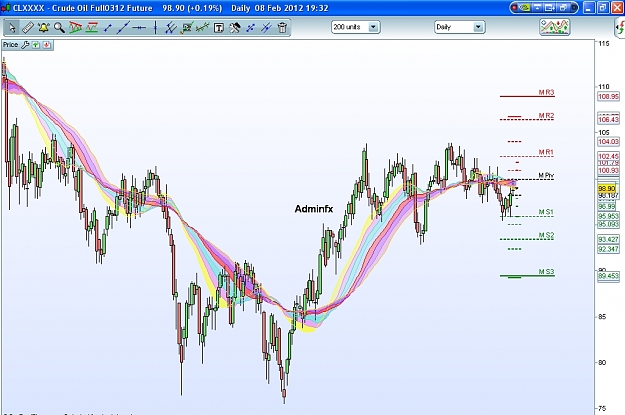Viewport: 625px width, 415px height.
Task: Open the hammer and wrench tools icon
Action: click(x=234, y=28)
